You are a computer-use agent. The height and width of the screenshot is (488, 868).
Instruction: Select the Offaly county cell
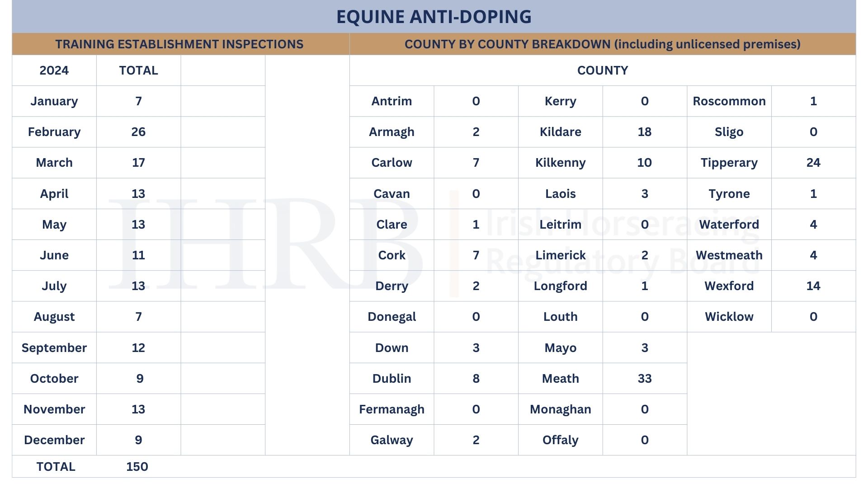click(561, 440)
